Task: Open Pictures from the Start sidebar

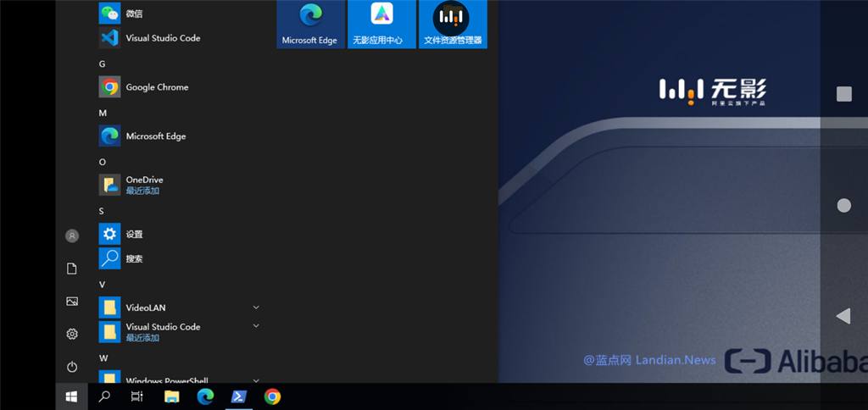Action: click(72, 302)
